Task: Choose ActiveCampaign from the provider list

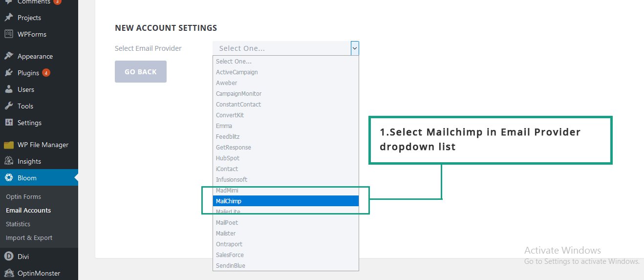Action: [x=286, y=72]
